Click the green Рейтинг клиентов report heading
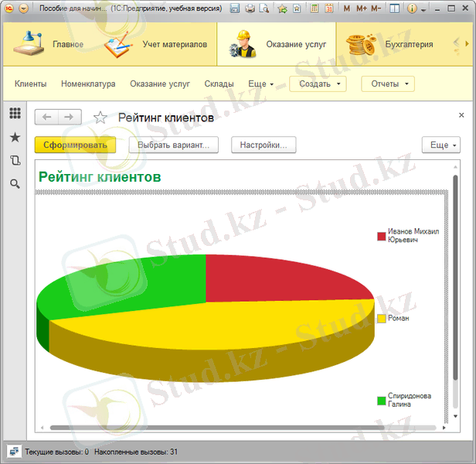 [x=100, y=177]
